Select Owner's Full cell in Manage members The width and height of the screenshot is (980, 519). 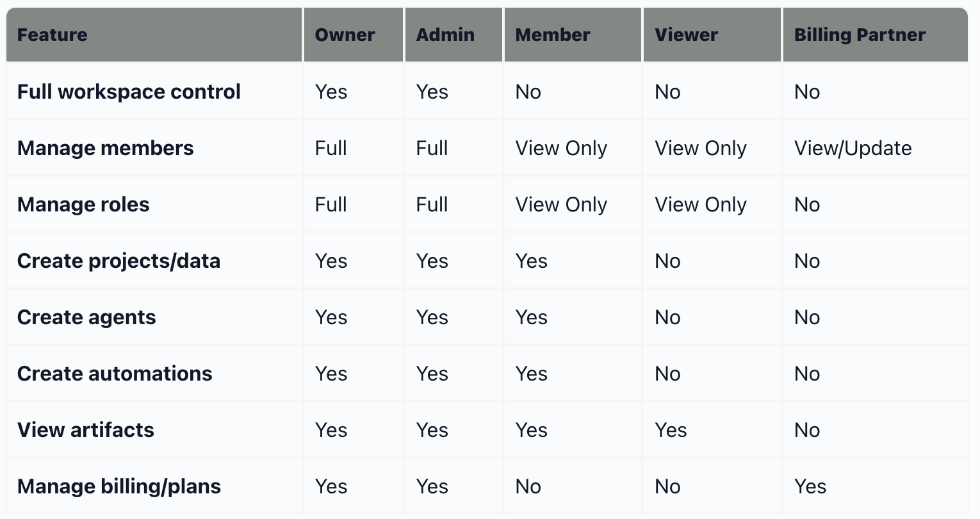331,148
